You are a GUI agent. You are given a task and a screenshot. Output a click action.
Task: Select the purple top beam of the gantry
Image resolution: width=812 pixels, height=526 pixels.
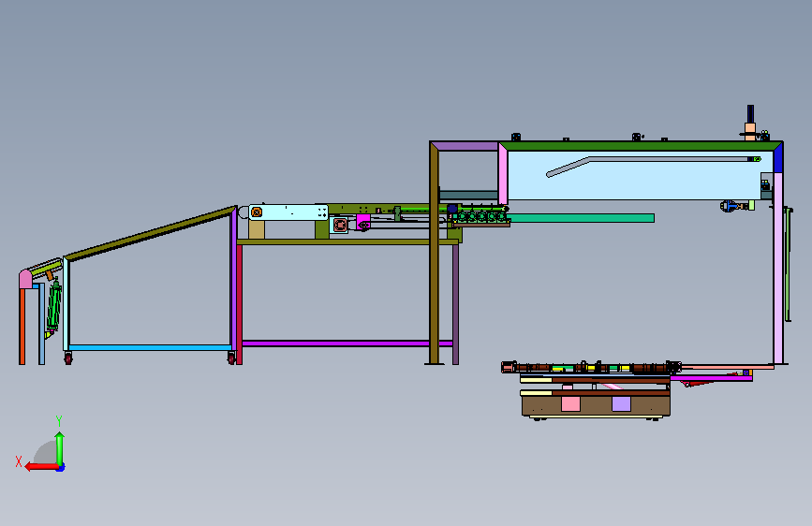coord(467,146)
